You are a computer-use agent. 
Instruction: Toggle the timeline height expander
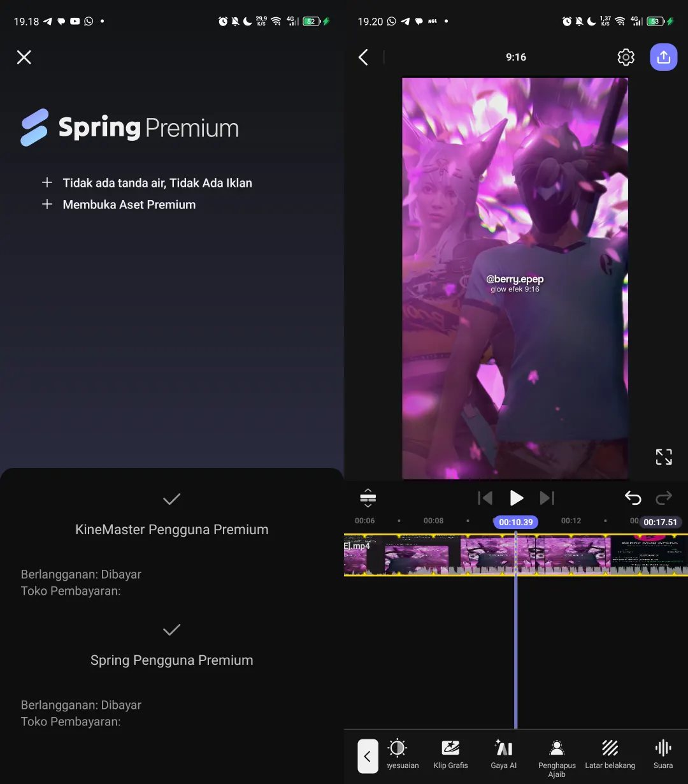[x=368, y=498]
